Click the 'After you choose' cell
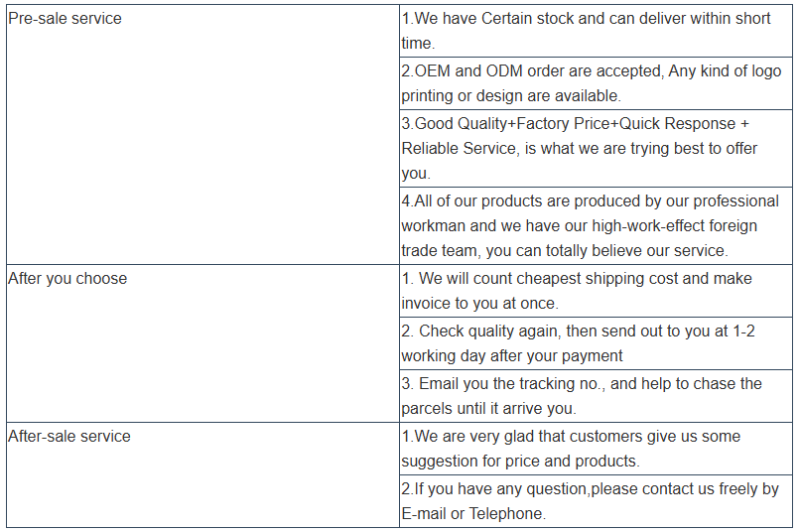Screen dimensions: 799x532 point(202,343)
